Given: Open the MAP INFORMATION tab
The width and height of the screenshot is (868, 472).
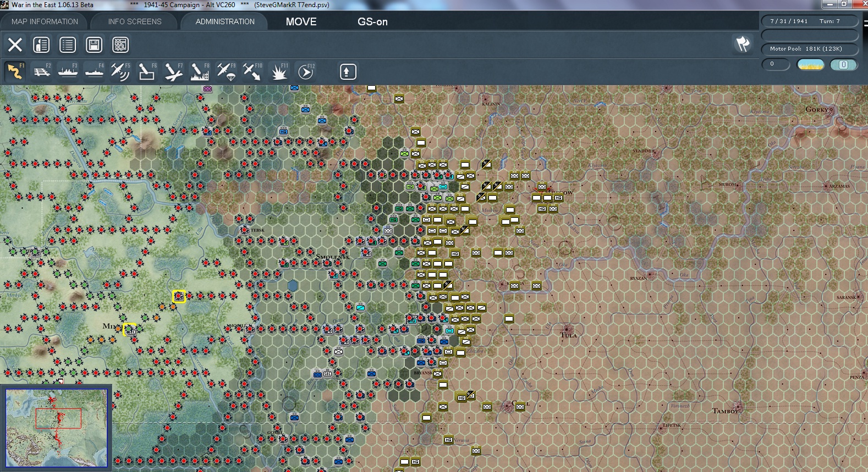Looking at the screenshot, I should (45, 21).
